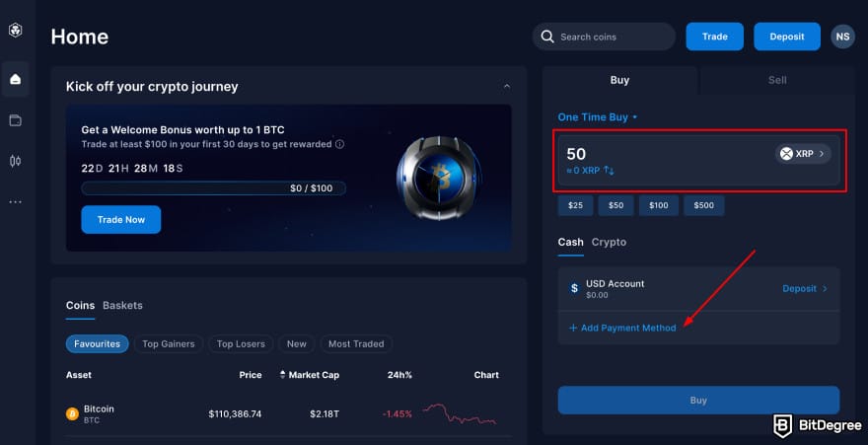Open the NS profile avatar
The width and height of the screenshot is (868, 445).
[842, 37]
